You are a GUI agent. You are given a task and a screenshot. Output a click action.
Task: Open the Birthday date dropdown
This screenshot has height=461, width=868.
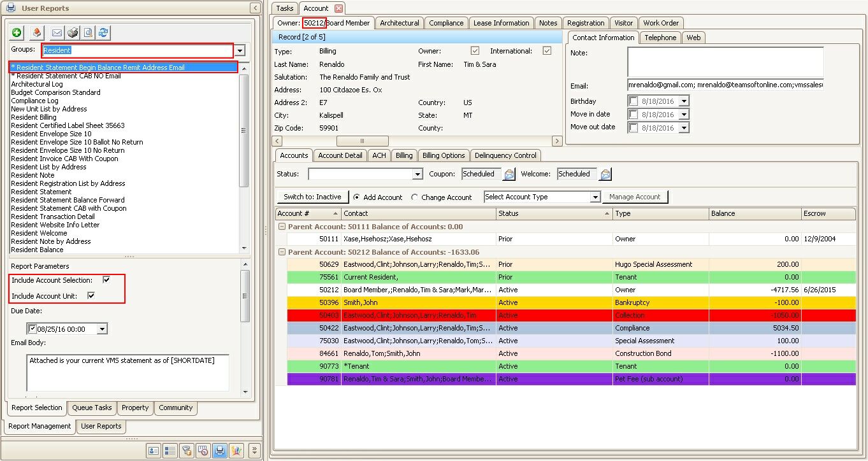click(684, 101)
